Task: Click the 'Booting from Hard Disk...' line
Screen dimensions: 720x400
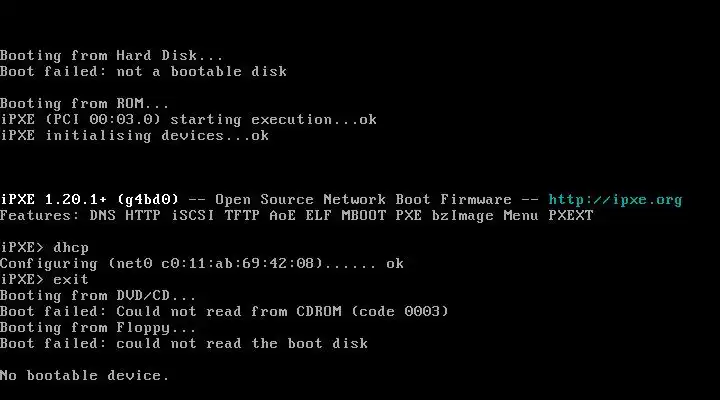Action: click(112, 56)
